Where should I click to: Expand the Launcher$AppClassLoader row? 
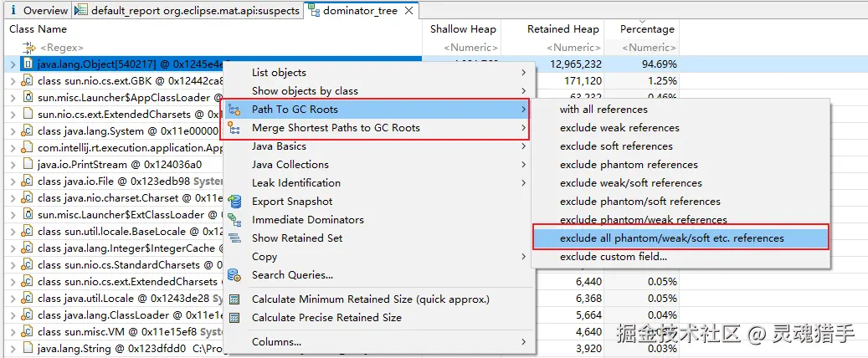[x=13, y=98]
